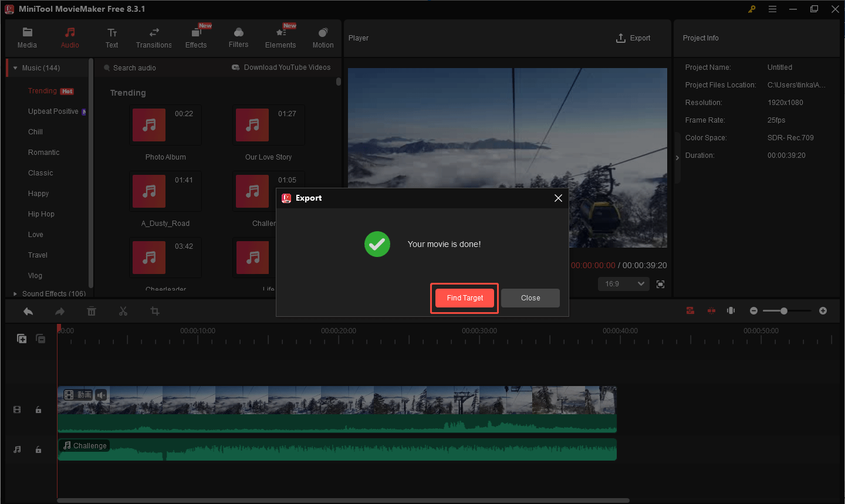Click the crop tool icon in timeline toolbar
Screen dimensions: 845x504
(x=155, y=311)
